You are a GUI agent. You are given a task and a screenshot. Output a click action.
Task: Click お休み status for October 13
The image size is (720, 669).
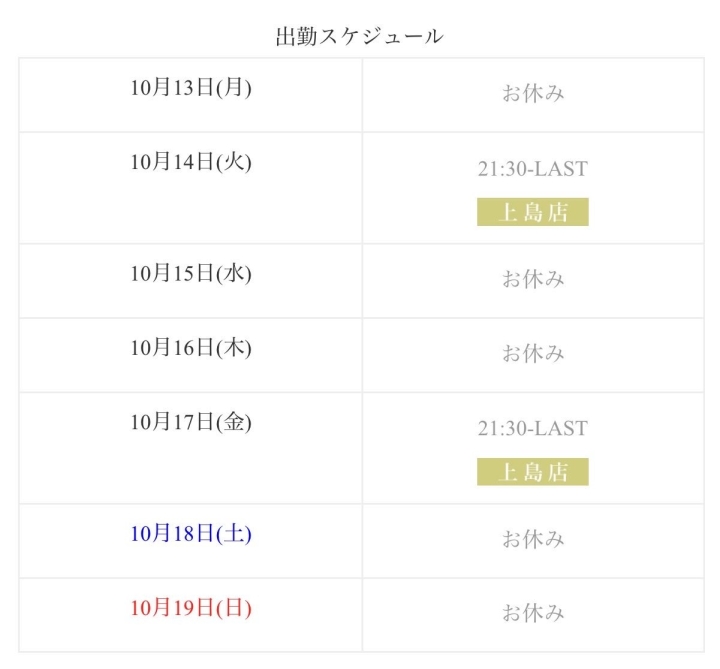(533, 94)
